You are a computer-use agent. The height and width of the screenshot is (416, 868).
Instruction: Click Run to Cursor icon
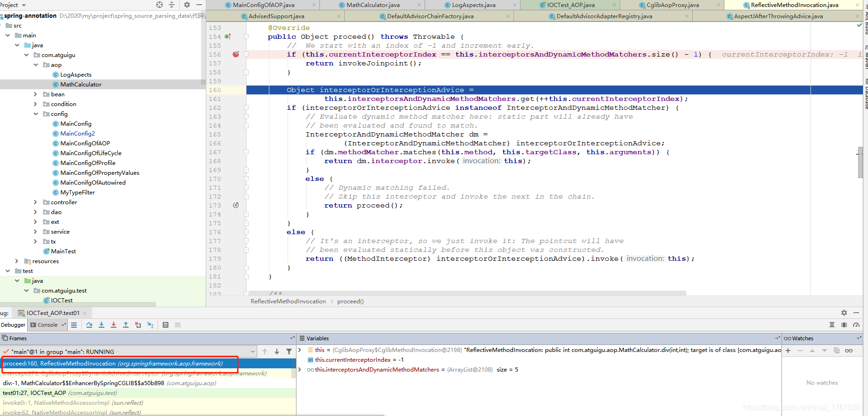150,325
